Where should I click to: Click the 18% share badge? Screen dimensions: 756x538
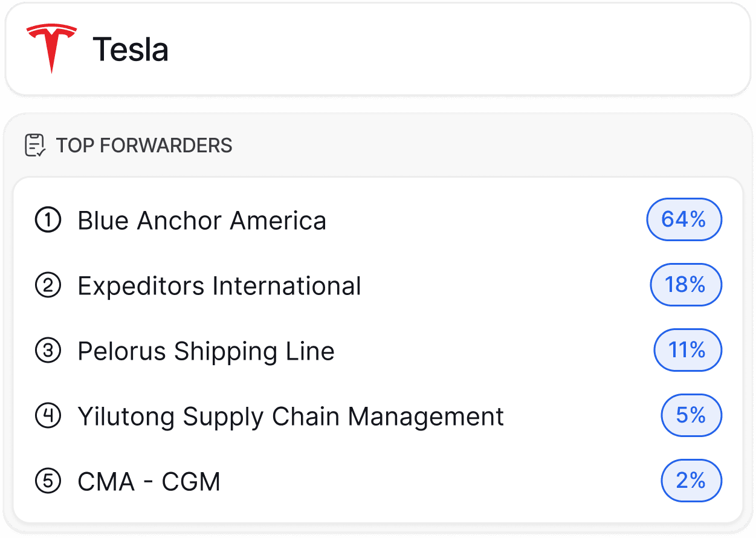[x=686, y=285]
